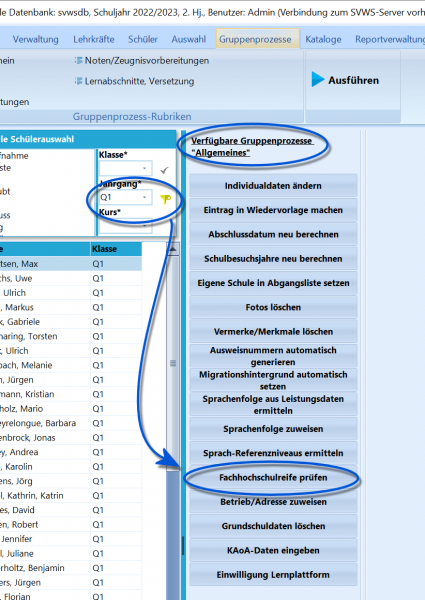The height and width of the screenshot is (600, 425).
Task: Choose KAoA-Daten eingeben process
Action: (273, 551)
